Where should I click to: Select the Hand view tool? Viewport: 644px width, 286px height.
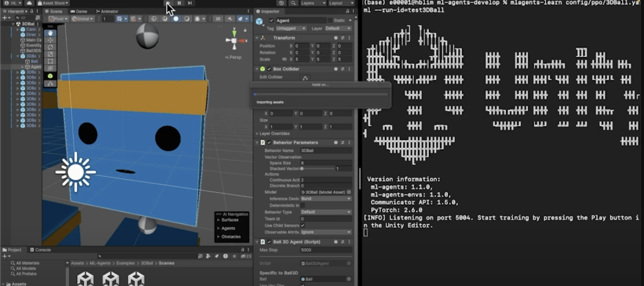pyautogui.click(x=50, y=33)
